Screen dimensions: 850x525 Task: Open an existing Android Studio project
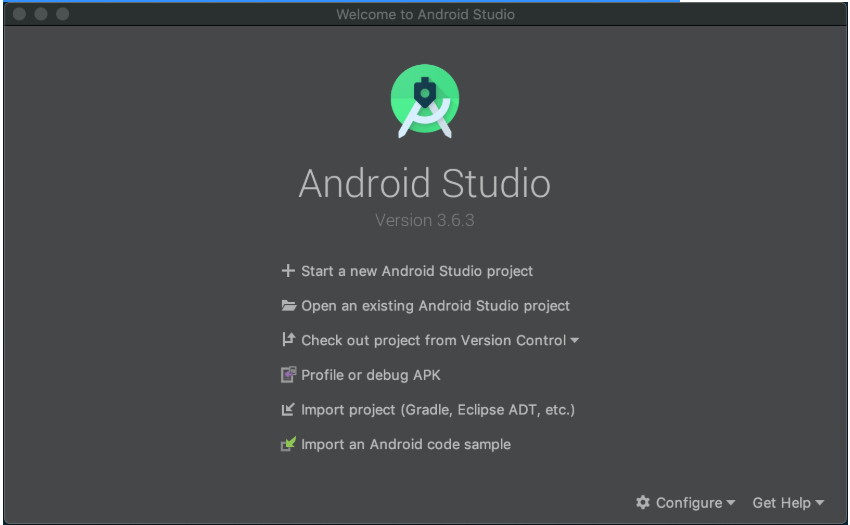click(x=435, y=306)
